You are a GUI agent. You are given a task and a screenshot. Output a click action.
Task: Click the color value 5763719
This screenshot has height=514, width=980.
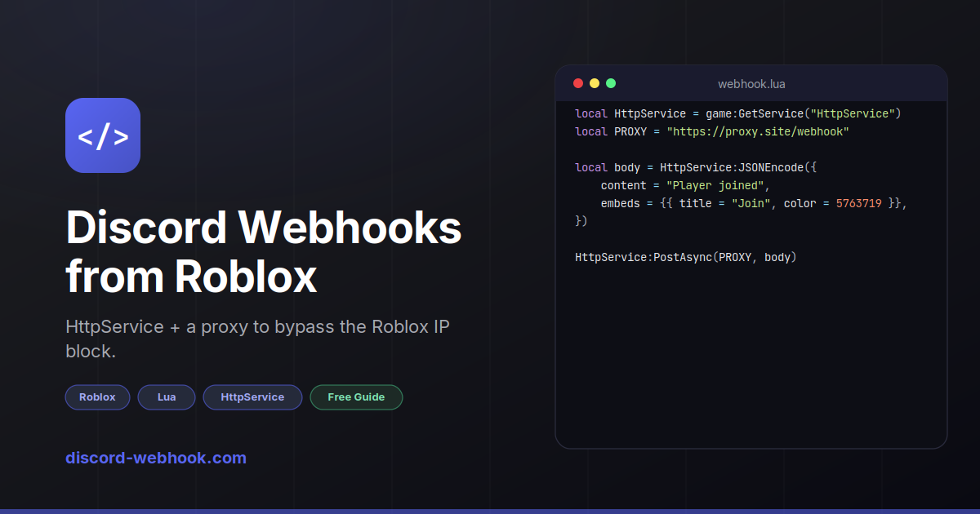[859, 203]
